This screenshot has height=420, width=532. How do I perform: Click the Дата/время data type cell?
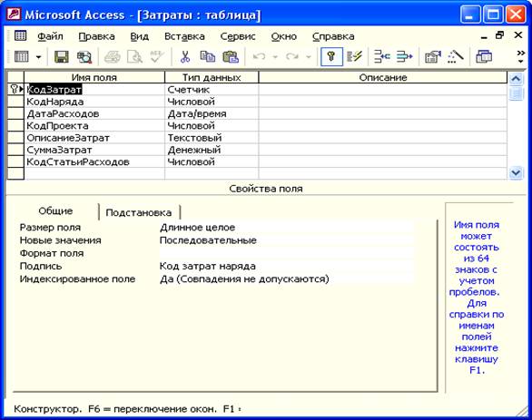point(212,113)
